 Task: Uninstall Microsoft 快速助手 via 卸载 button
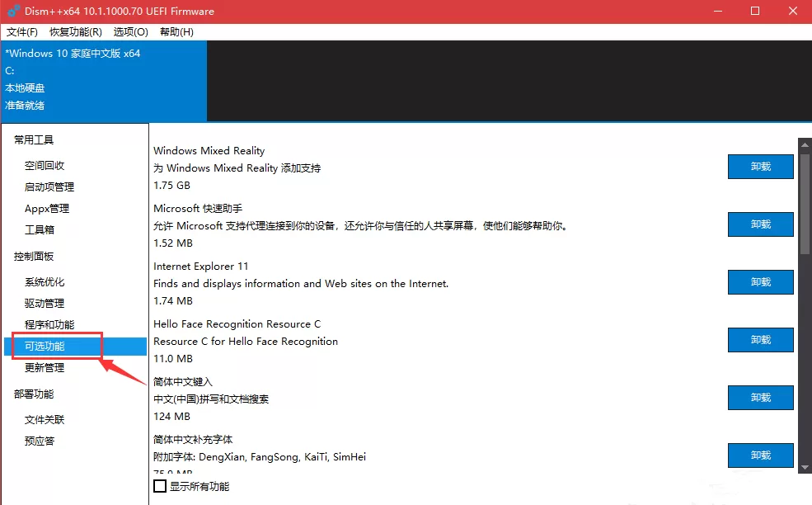point(760,224)
